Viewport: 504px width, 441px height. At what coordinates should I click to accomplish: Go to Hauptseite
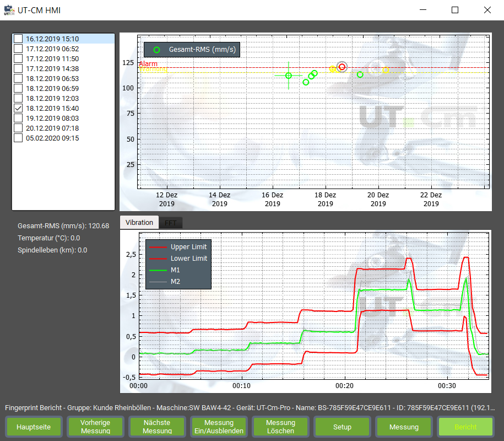tap(34, 427)
